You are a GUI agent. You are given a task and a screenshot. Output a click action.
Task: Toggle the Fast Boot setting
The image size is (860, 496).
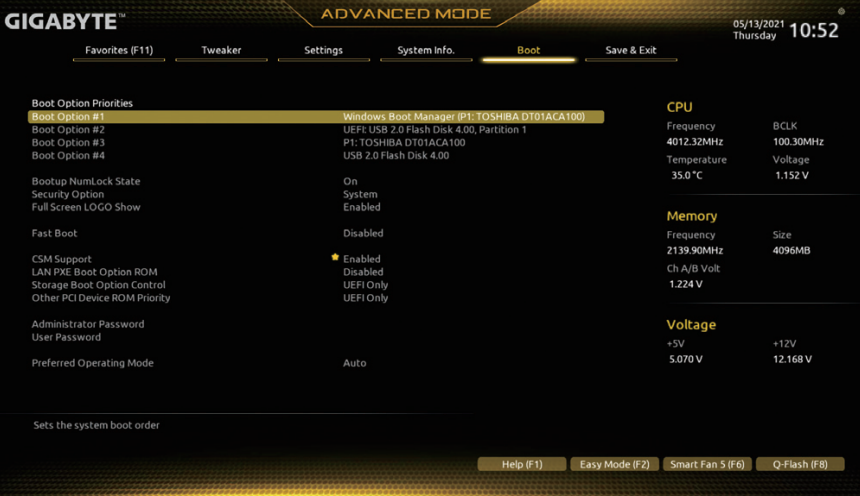363,233
